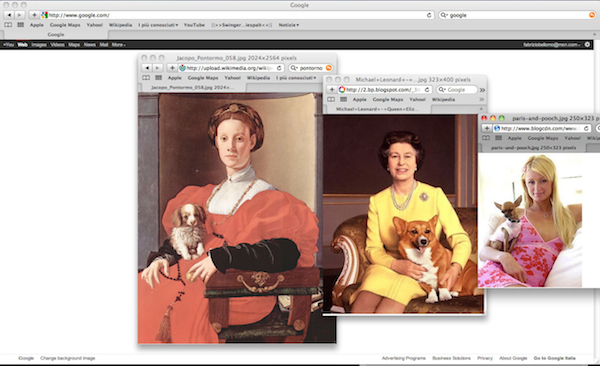
Task: Select the paris-and-pooch.jpg tab
Action: 533,148
